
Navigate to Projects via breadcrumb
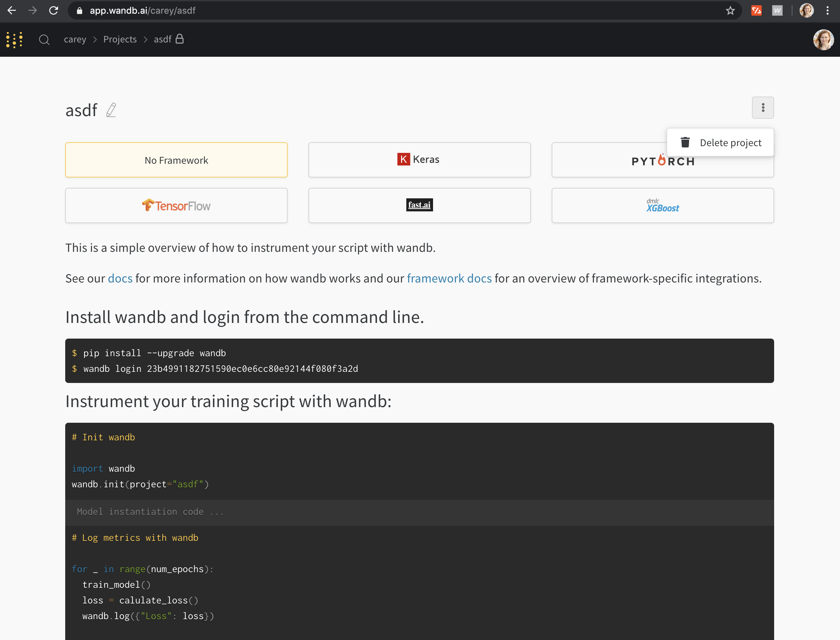[x=120, y=39]
